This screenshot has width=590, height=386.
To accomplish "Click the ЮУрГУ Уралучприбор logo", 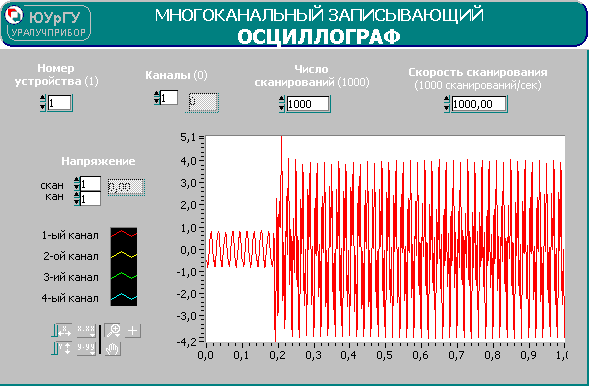I will (47, 23).
